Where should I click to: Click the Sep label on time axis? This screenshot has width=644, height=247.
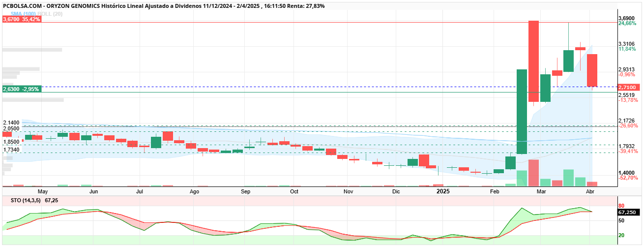(x=245, y=191)
